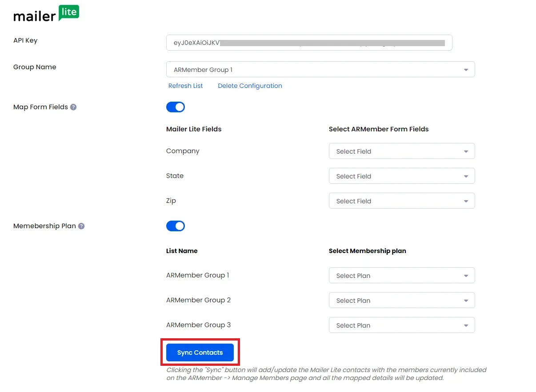Focus the API Key input field
The width and height of the screenshot is (536, 392).
[x=309, y=43]
